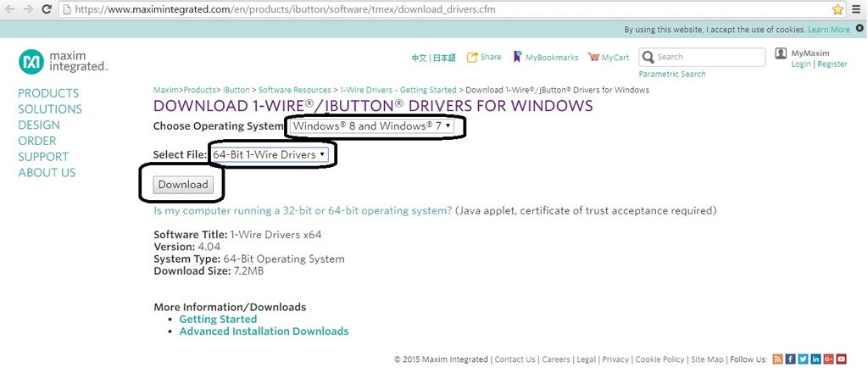The image size is (868, 373).
Task: Open the 32-bit or 64-bit question link
Action: pos(303,211)
